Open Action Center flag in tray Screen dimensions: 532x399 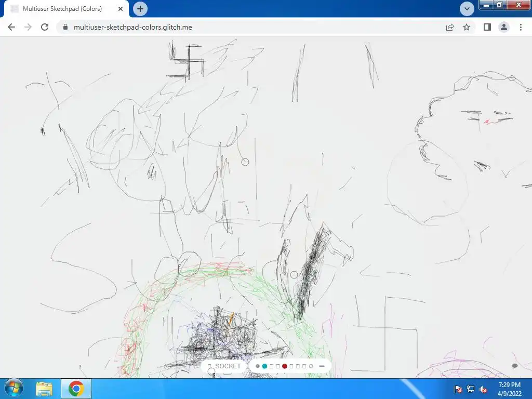[458, 389]
